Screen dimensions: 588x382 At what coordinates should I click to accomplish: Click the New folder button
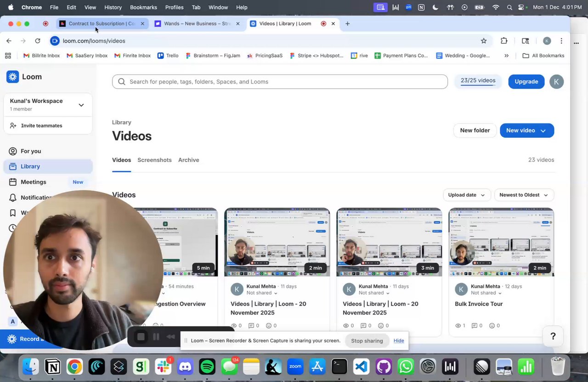point(475,130)
